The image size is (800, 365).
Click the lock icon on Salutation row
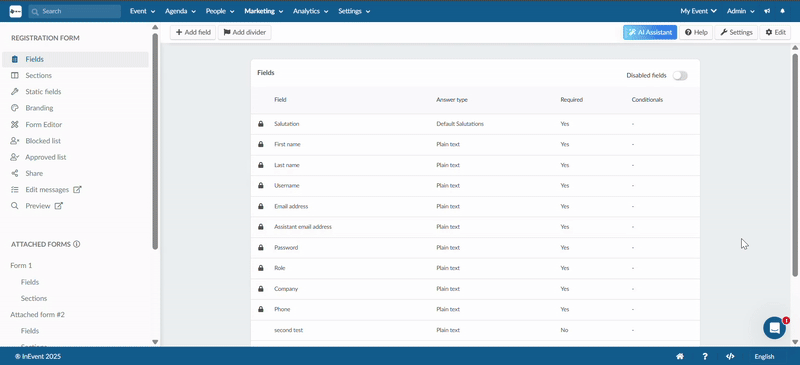pyautogui.click(x=261, y=124)
